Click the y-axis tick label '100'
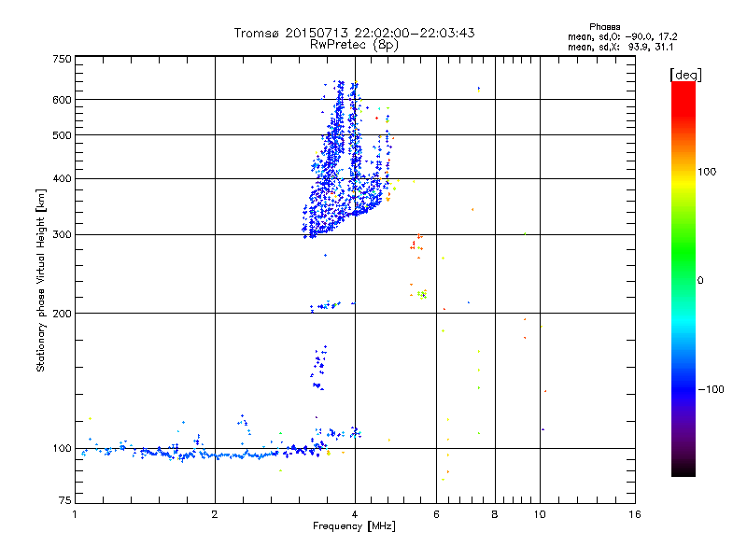Image resolution: width=747 pixels, height=560 pixels. coord(62,448)
